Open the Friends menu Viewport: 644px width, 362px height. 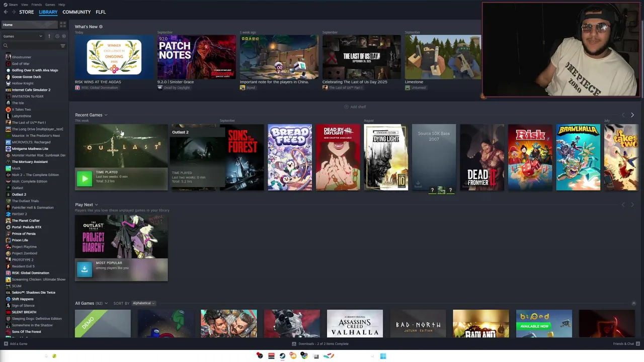37,5
